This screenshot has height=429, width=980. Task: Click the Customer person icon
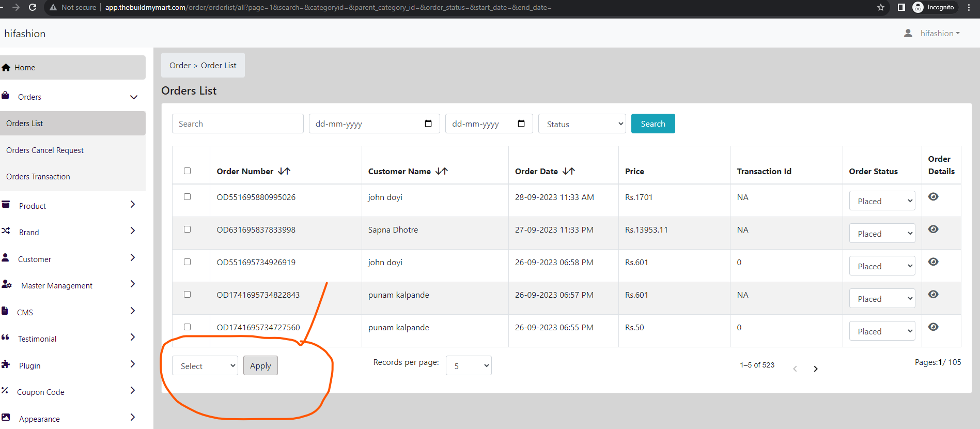(5, 257)
